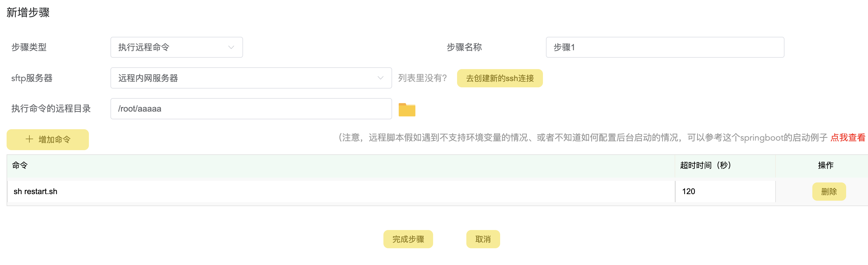Click the yellow folder icon to browse directories

407,110
